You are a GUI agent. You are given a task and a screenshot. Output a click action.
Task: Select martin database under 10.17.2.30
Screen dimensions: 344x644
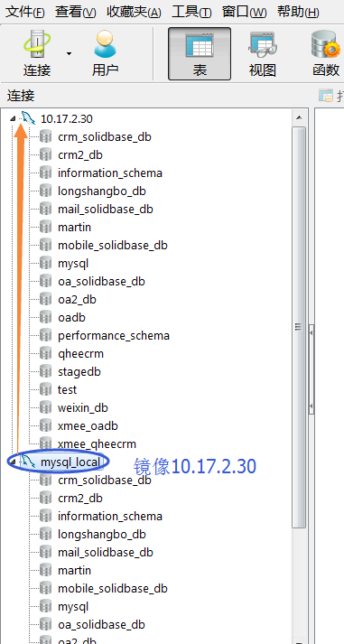(74, 227)
